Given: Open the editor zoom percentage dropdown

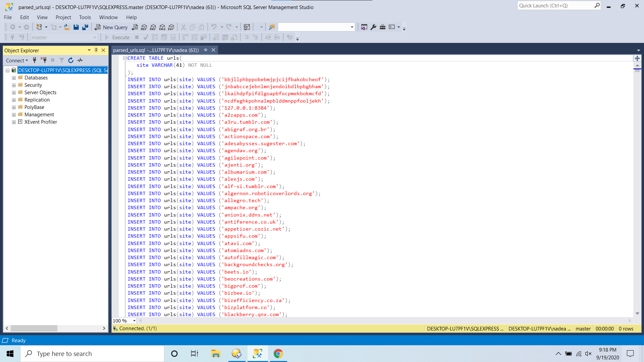Looking at the screenshot, I should (134, 321).
